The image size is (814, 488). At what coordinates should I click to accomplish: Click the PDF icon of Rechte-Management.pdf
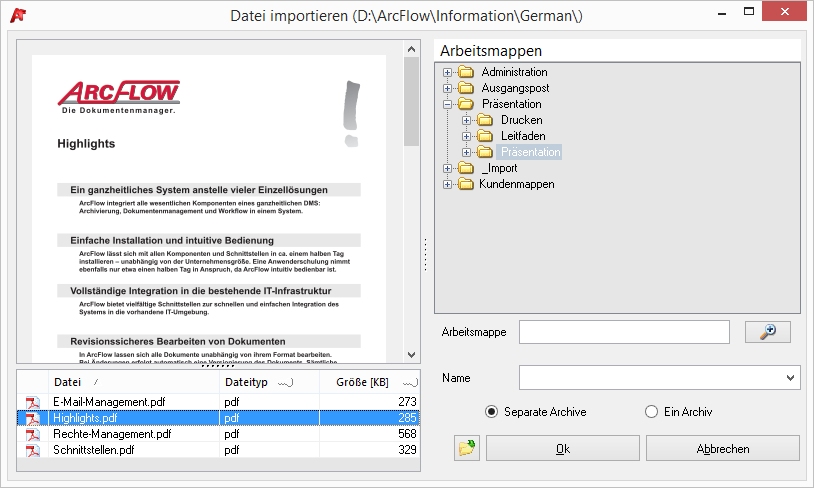click(x=33, y=434)
